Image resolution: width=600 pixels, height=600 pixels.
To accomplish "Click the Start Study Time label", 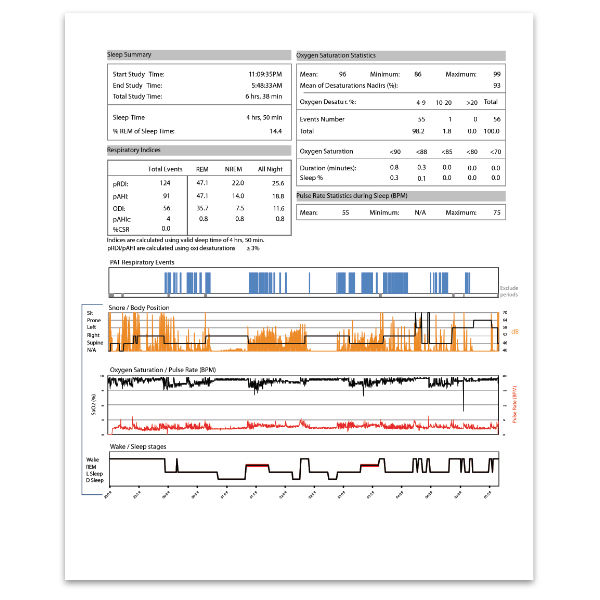I will [138, 74].
